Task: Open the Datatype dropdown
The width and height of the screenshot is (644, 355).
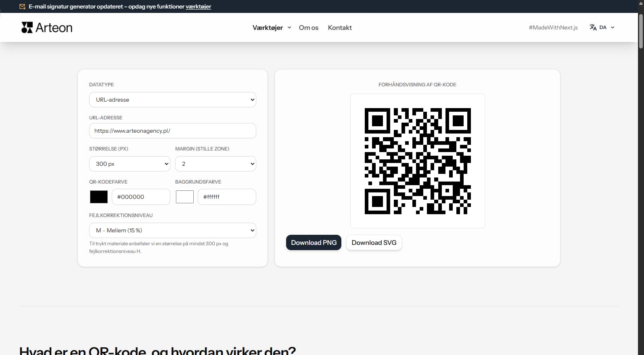Action: [x=173, y=100]
